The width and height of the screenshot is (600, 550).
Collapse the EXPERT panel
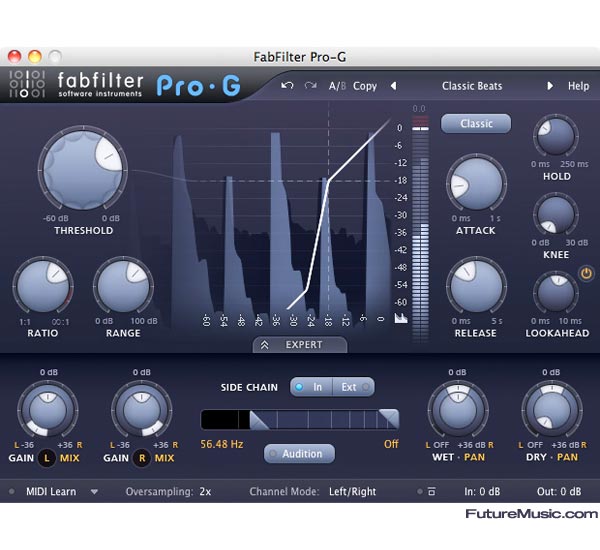click(x=300, y=344)
